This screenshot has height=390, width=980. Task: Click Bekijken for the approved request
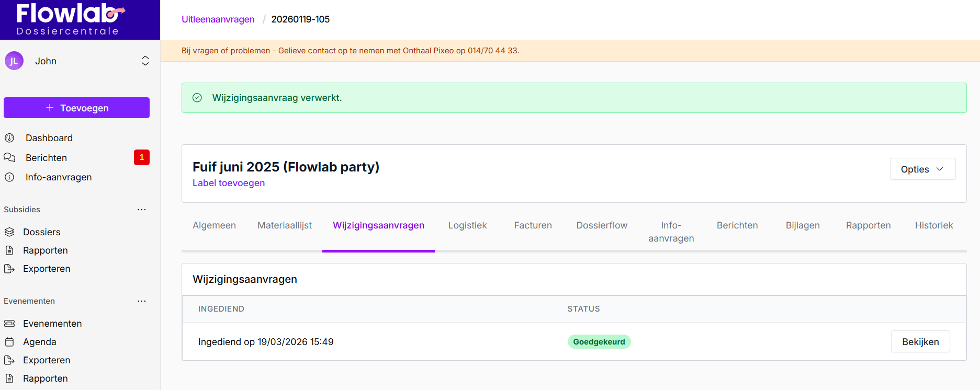[x=920, y=342]
